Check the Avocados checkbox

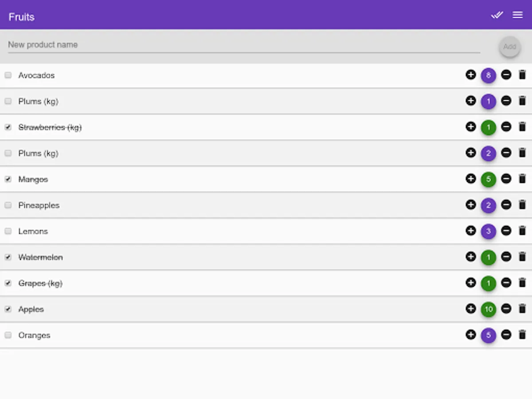(x=8, y=75)
